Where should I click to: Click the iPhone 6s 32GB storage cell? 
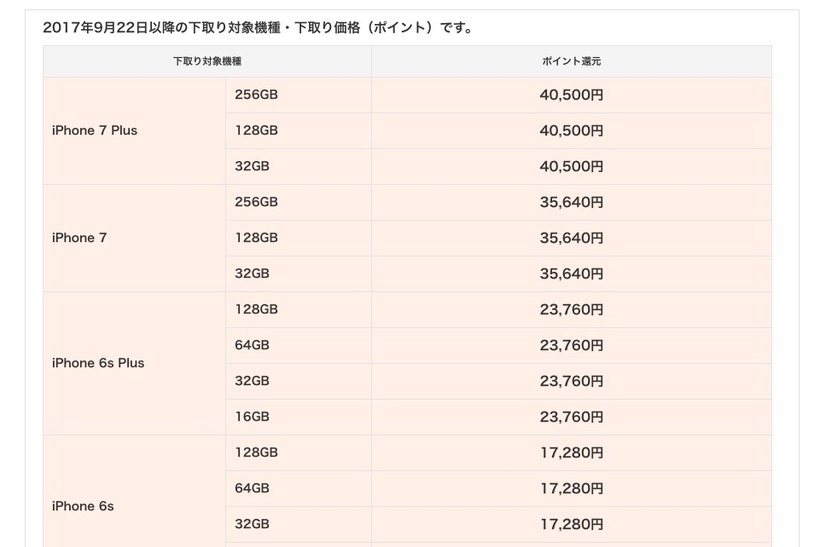pyautogui.click(x=298, y=525)
